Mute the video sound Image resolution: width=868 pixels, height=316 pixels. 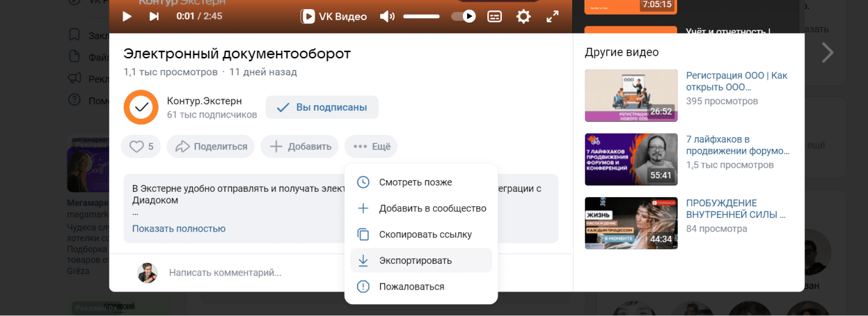coord(387,17)
